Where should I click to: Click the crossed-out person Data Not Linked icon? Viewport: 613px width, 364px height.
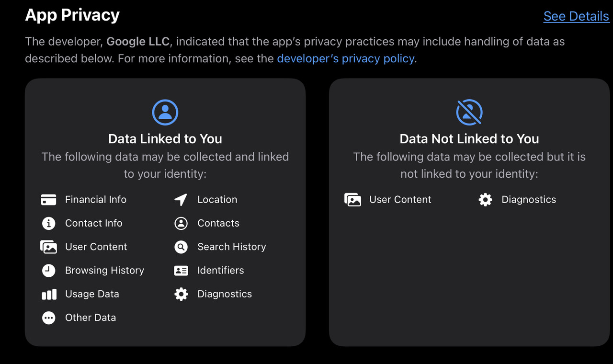click(x=469, y=112)
